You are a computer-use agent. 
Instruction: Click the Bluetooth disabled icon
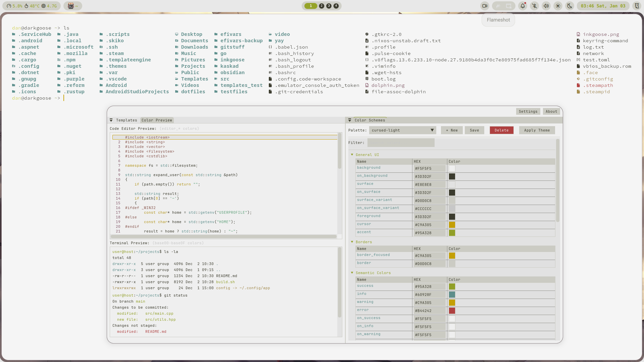coord(534,6)
